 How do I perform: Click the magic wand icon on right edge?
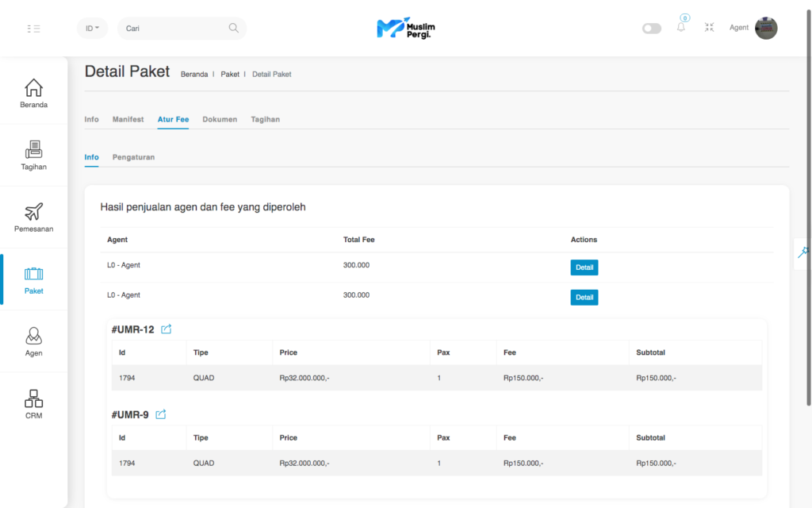point(803,252)
